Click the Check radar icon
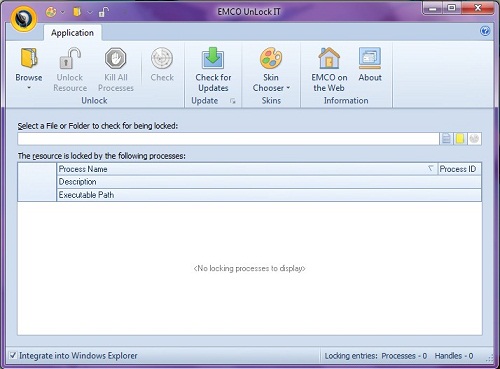This screenshot has width=500, height=369. point(162,58)
